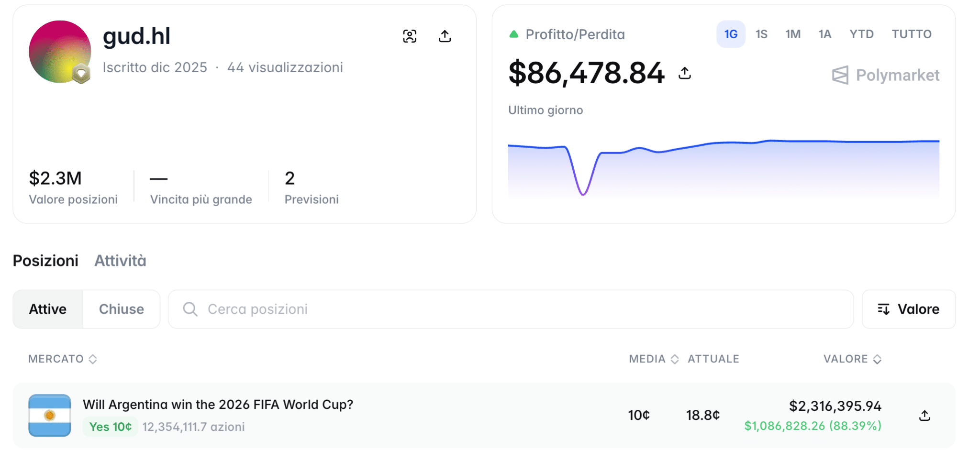Open the Argentina flag market thumbnail
980x472 pixels.
[50, 415]
